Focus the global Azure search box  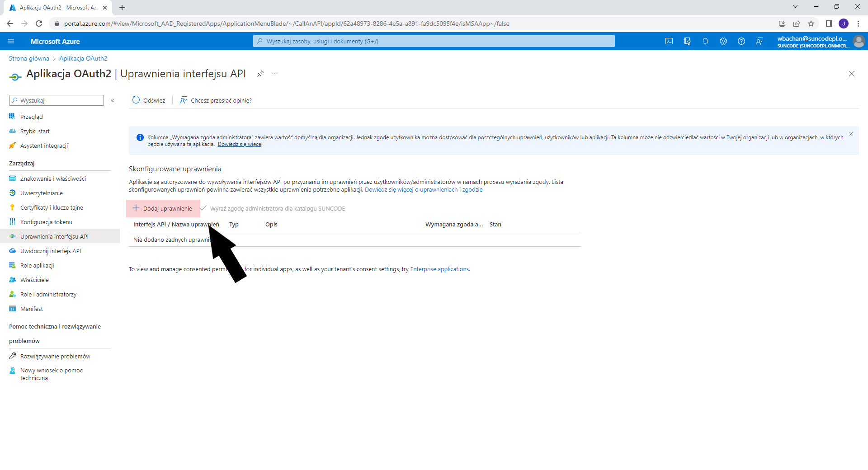pos(434,41)
